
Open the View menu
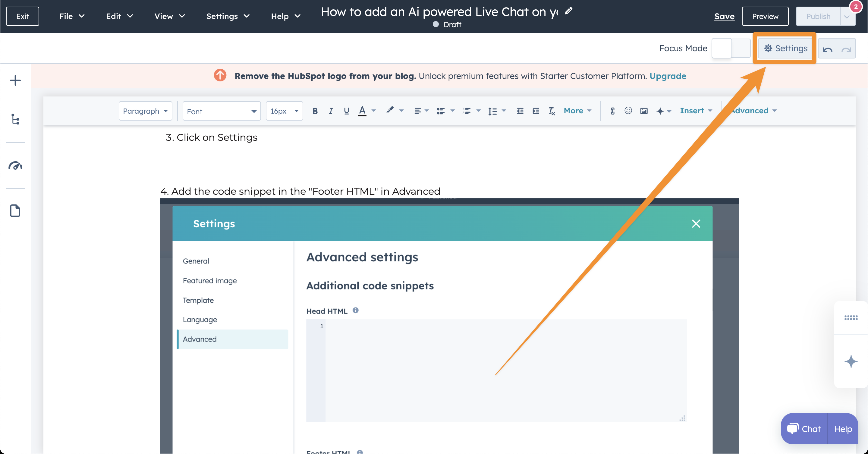[169, 16]
